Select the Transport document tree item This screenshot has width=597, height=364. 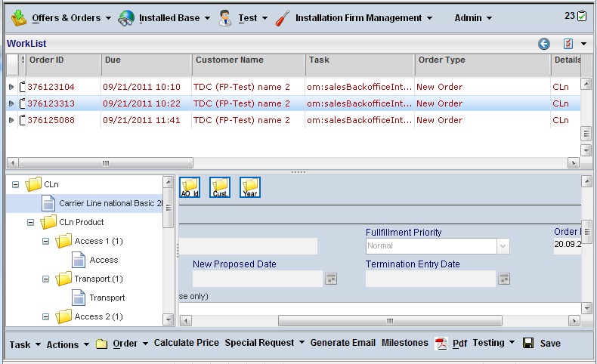pos(107,298)
